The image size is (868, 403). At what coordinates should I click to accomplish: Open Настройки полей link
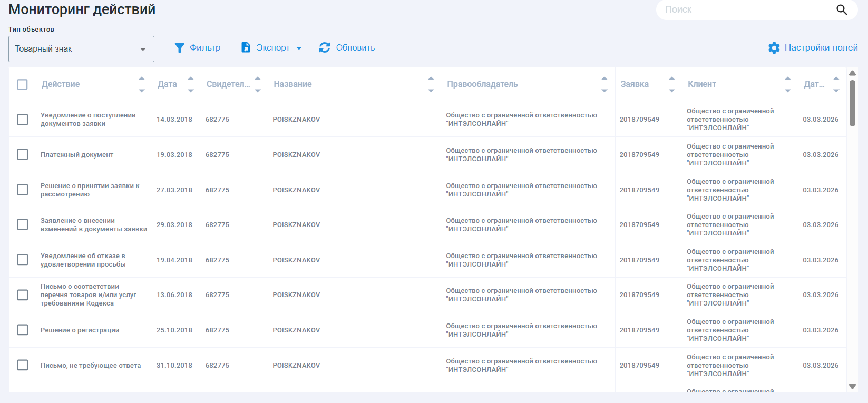click(821, 48)
